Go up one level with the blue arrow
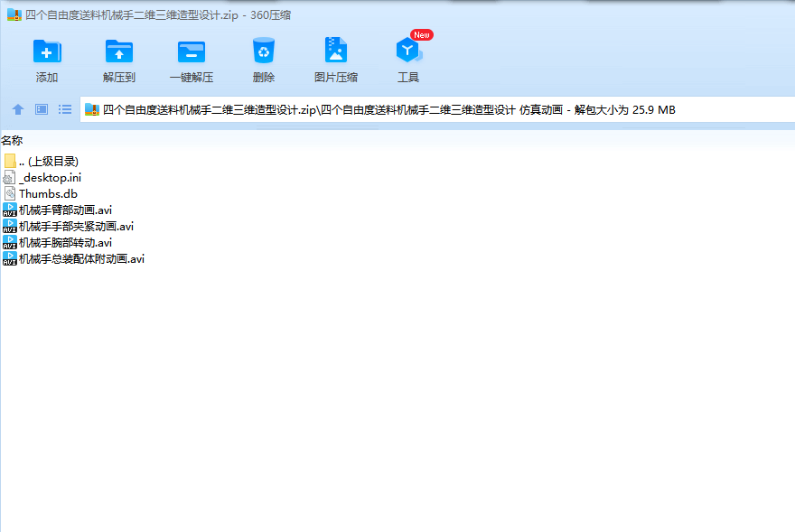This screenshot has width=795, height=532. pyautogui.click(x=18, y=109)
